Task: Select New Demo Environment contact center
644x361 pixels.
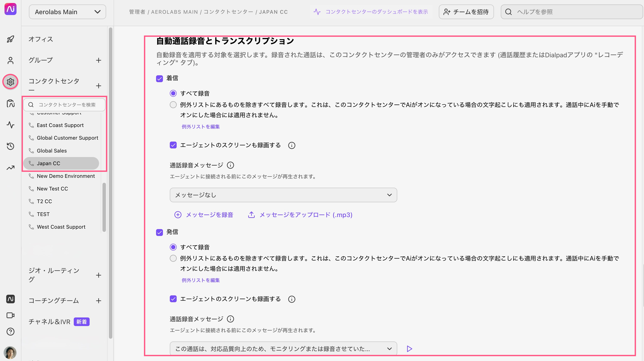Action: [x=66, y=176]
